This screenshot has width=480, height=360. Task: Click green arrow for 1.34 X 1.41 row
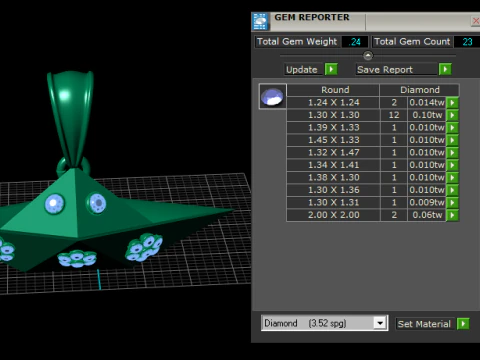coord(452,165)
